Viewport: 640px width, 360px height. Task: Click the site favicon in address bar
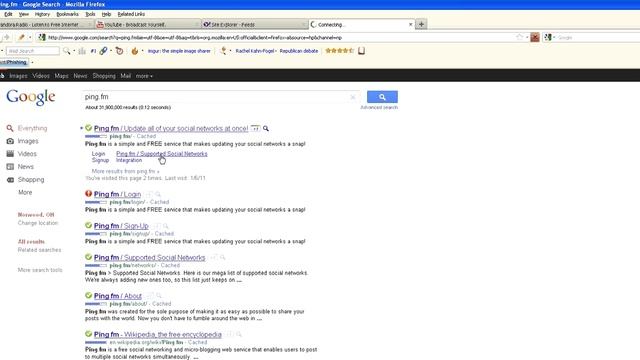[x=41, y=38]
